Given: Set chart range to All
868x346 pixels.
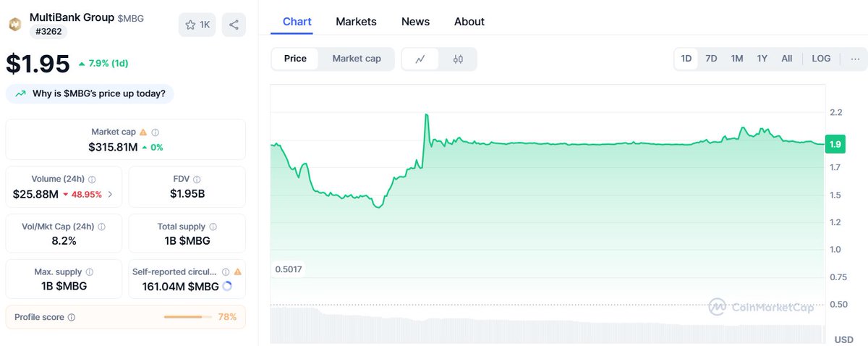Looking at the screenshot, I should click(787, 59).
